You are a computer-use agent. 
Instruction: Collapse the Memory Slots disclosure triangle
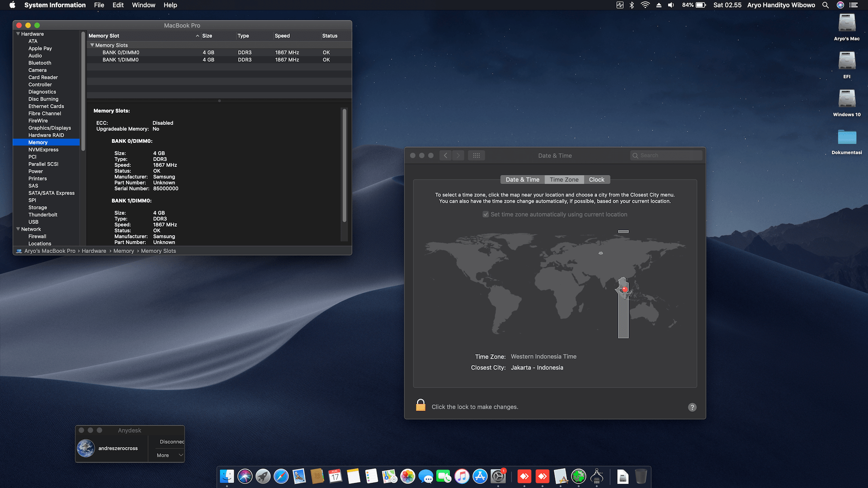(x=92, y=45)
